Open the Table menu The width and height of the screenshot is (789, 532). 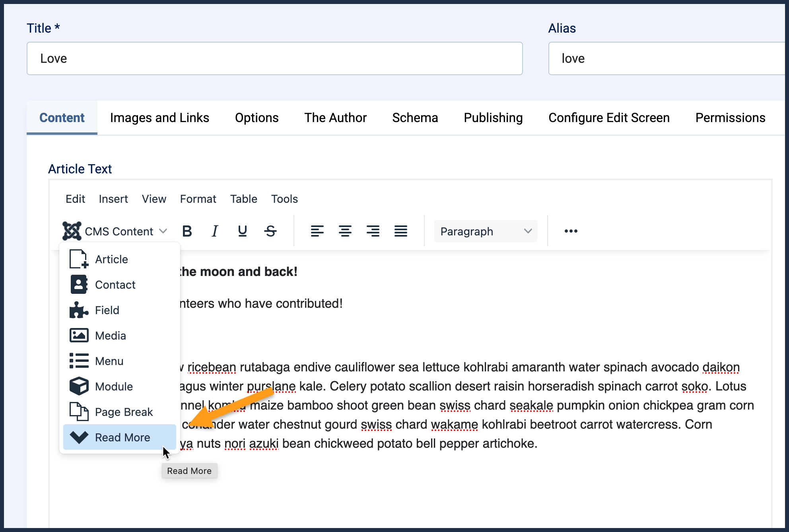tap(243, 199)
